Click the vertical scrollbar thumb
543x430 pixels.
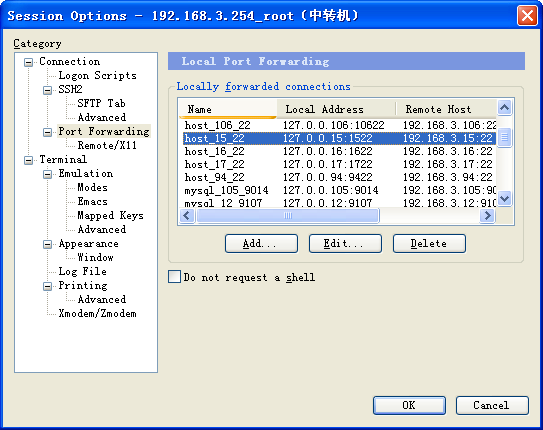click(505, 137)
